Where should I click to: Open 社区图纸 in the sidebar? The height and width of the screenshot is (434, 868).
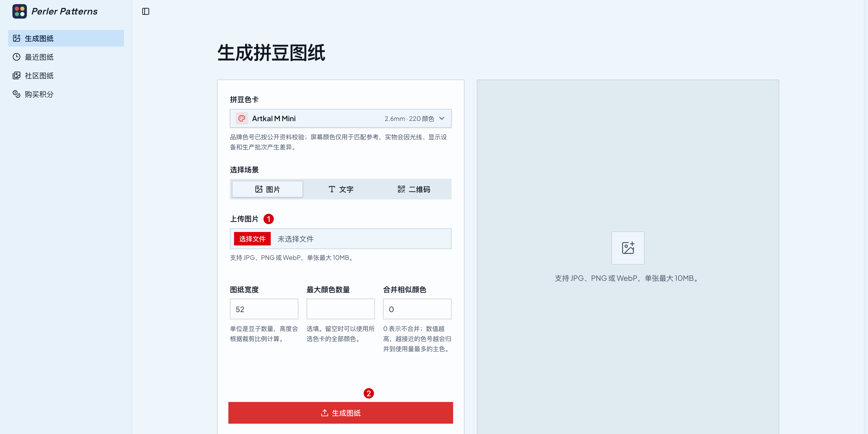66,75
